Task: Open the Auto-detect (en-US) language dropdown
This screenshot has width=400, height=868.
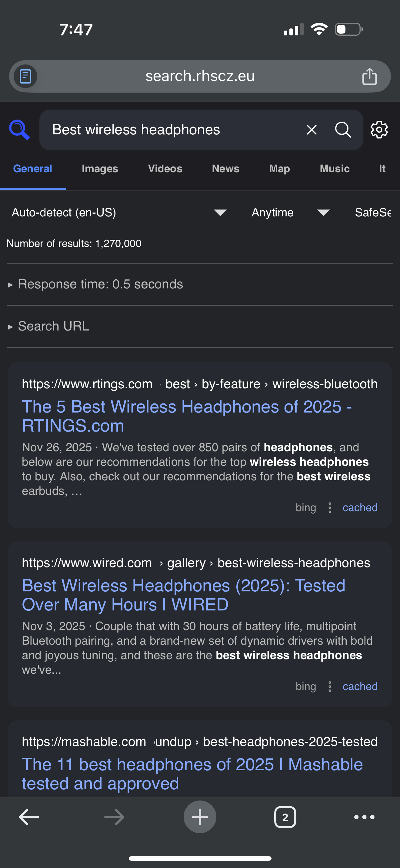Action: point(119,213)
